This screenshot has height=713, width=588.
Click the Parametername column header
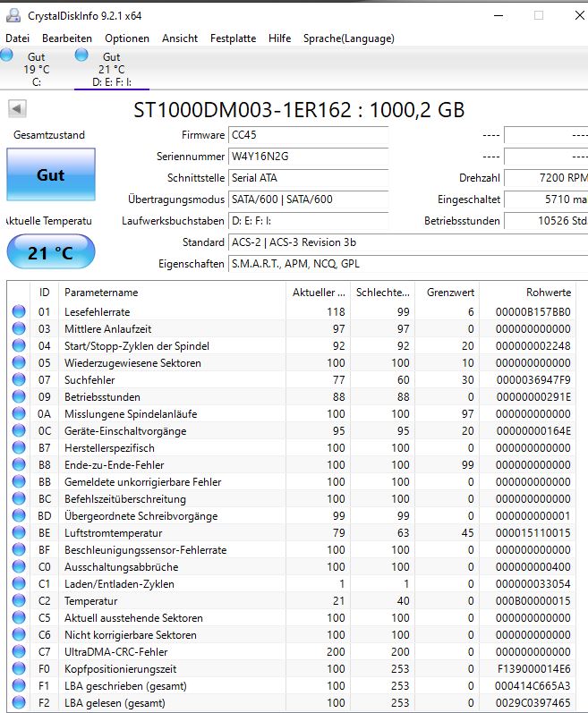173,293
